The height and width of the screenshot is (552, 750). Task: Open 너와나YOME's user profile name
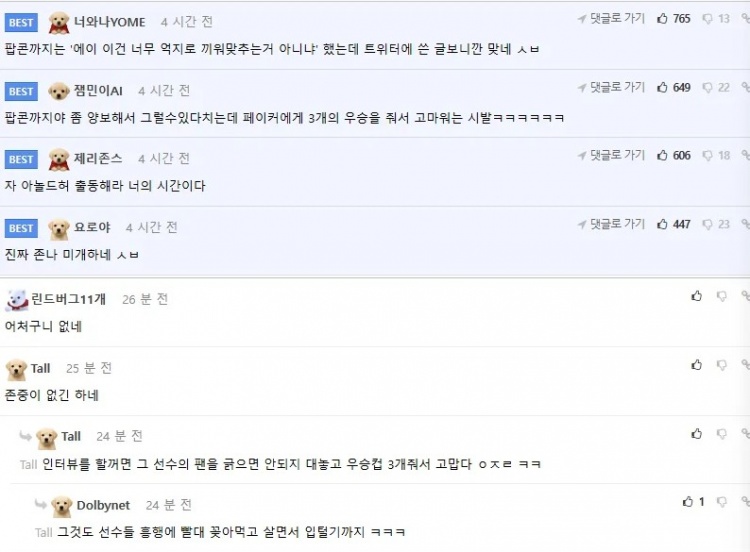click(x=111, y=21)
